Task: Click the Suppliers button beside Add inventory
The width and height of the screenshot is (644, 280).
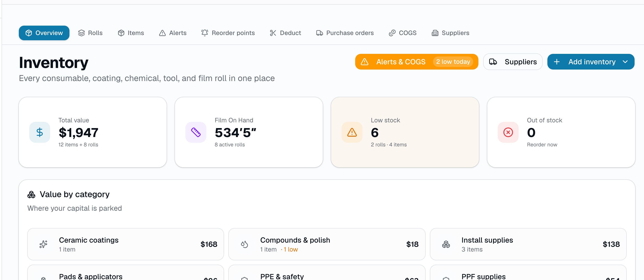Action: point(513,62)
